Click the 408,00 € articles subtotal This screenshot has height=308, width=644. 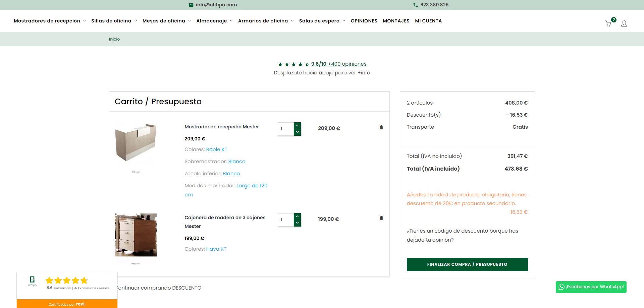[x=517, y=103]
